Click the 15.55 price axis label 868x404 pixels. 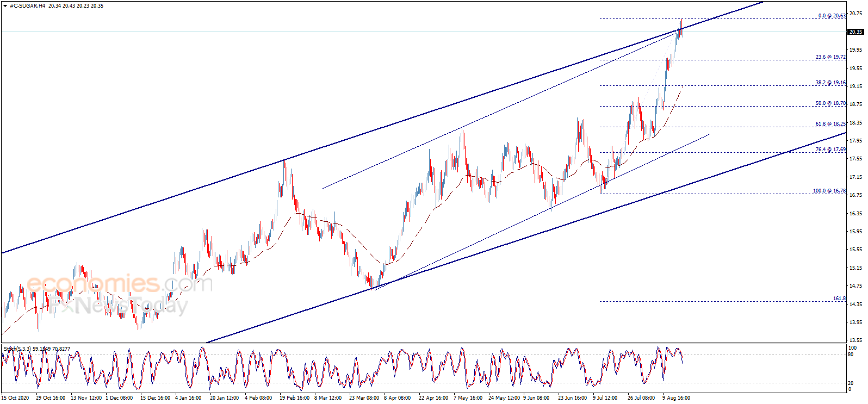tap(856, 250)
